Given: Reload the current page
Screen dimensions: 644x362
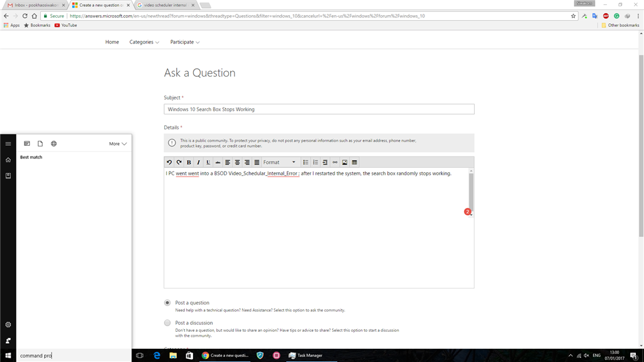Looking at the screenshot, I should (x=25, y=16).
